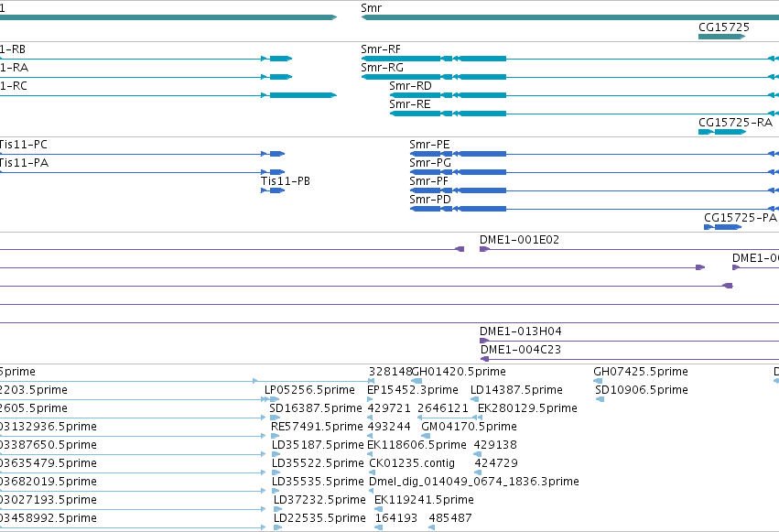
Task: Select the DME1-001E02 feature label
Action: [x=519, y=240]
